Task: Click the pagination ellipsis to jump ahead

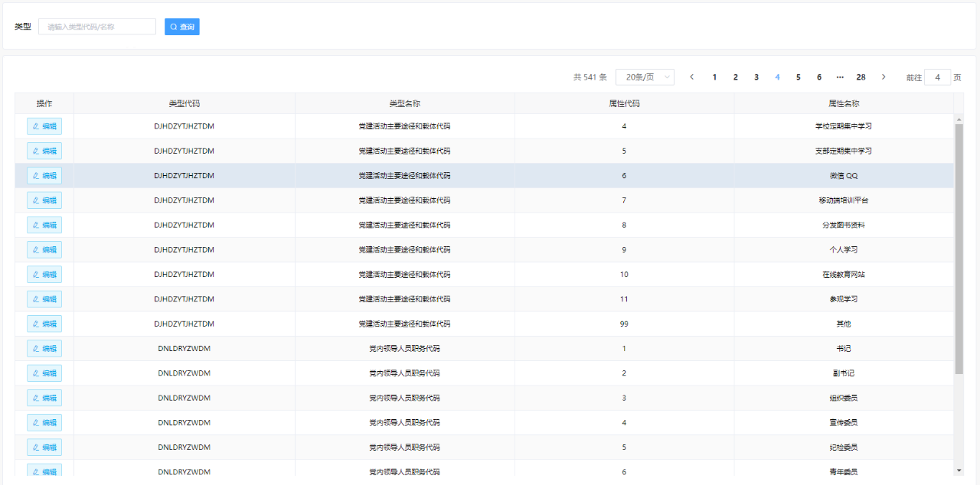Action: point(840,77)
